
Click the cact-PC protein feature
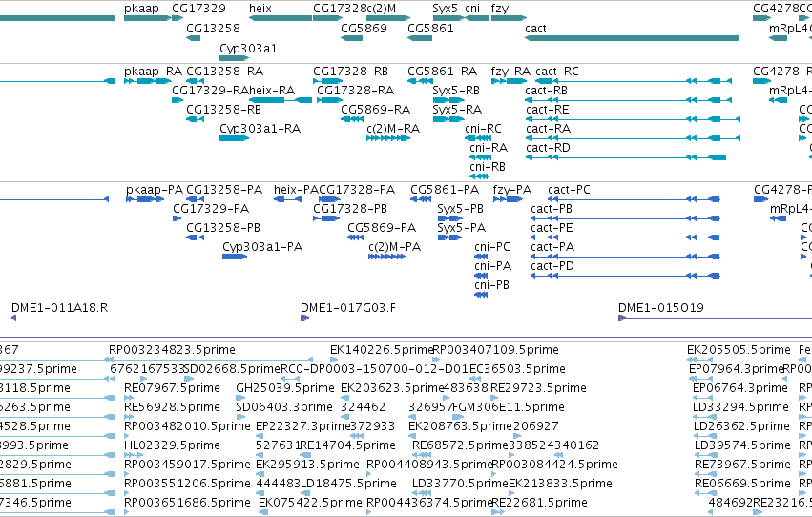click(634, 199)
